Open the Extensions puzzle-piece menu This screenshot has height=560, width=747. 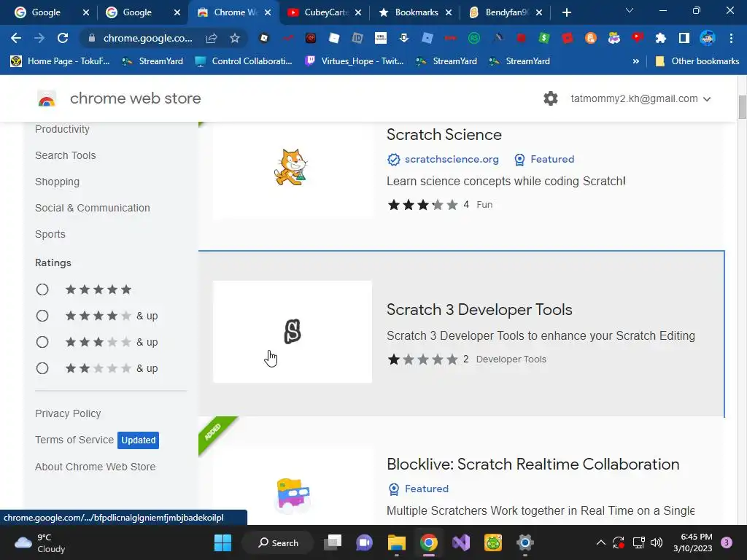(x=661, y=38)
